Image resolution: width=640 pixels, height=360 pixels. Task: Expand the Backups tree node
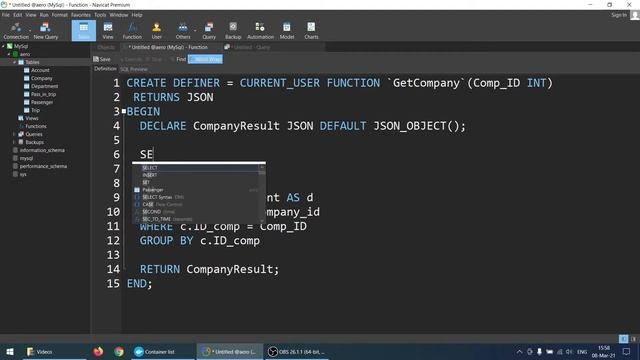pos(14,142)
